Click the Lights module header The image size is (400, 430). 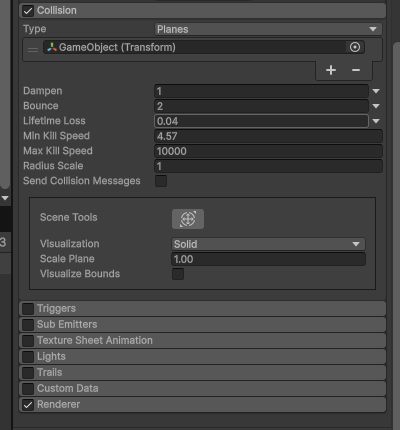203,356
